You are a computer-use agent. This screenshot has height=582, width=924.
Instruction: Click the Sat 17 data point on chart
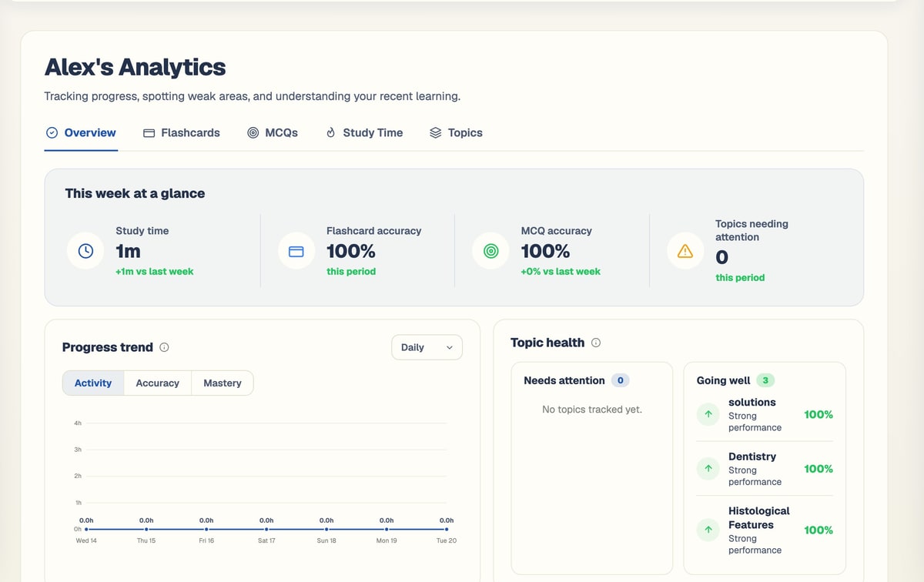[x=266, y=529]
